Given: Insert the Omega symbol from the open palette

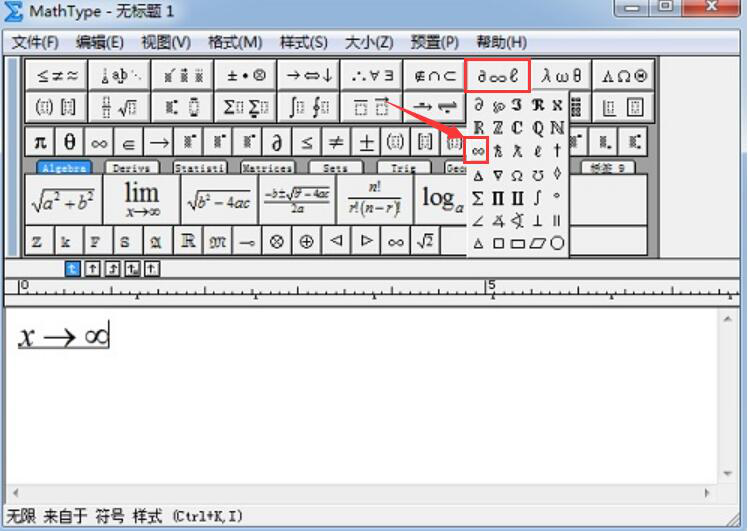Looking at the screenshot, I should point(517,176).
